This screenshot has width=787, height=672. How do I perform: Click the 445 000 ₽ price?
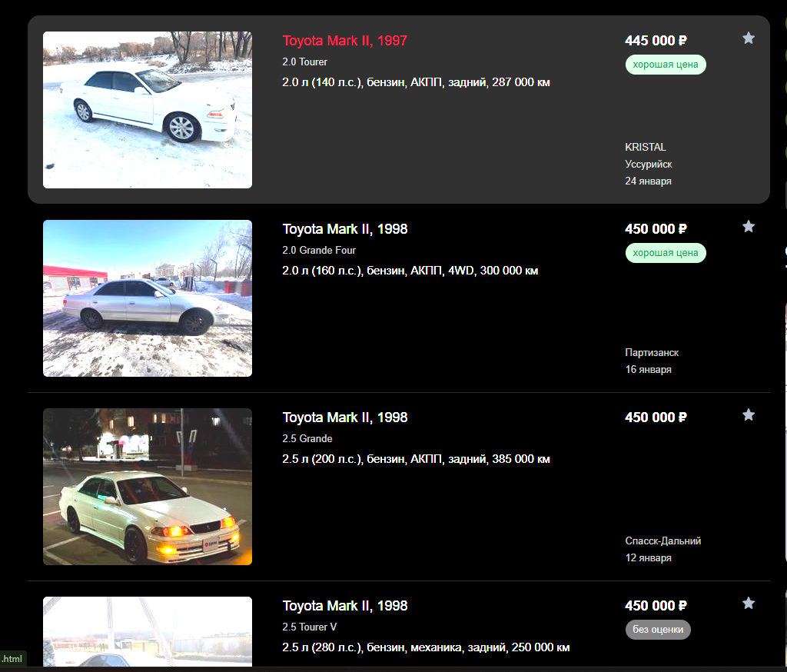pos(656,41)
